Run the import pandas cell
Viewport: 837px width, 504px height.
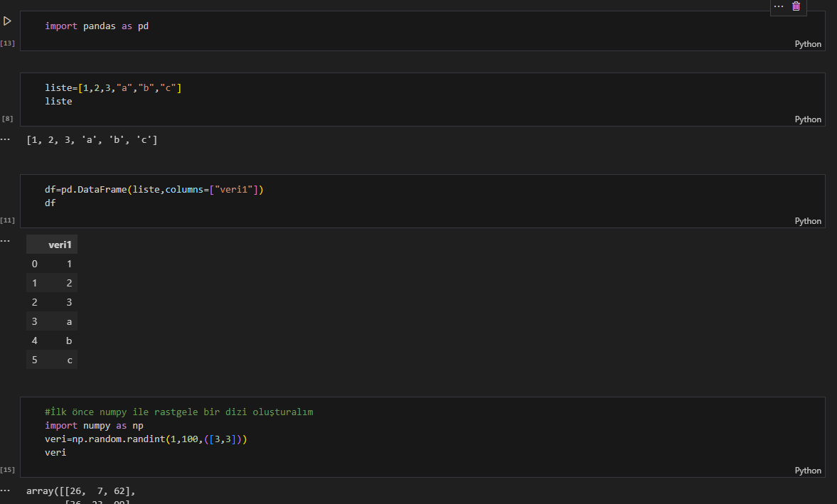(x=8, y=21)
